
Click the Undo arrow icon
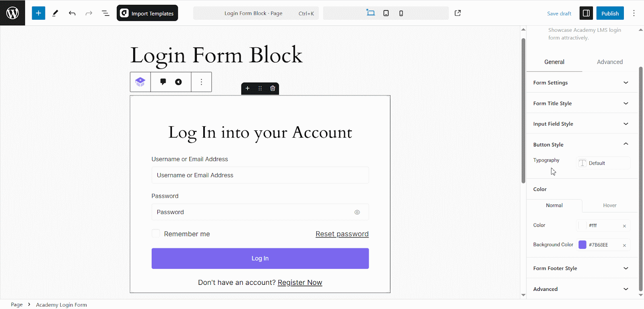tap(72, 13)
